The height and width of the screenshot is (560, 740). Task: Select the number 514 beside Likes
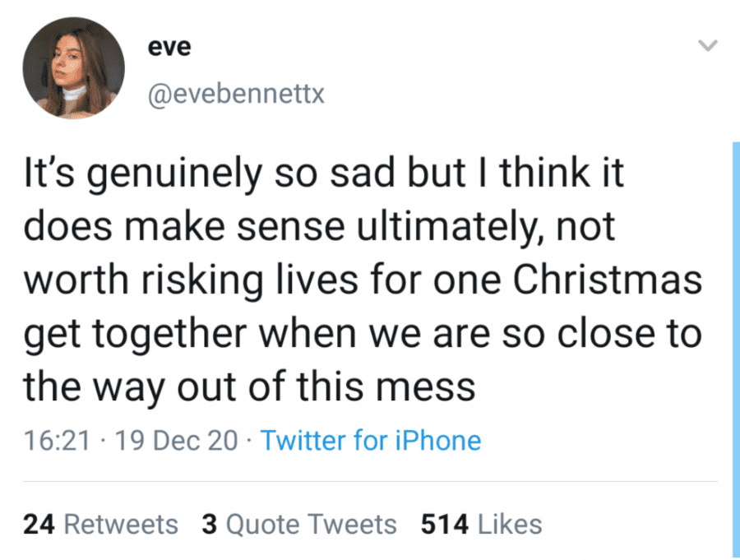point(445,524)
